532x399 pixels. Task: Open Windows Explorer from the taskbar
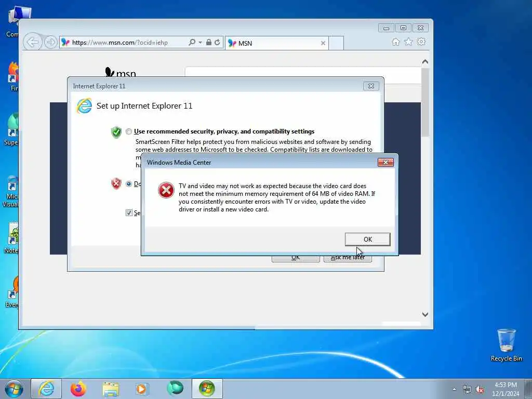tap(111, 389)
